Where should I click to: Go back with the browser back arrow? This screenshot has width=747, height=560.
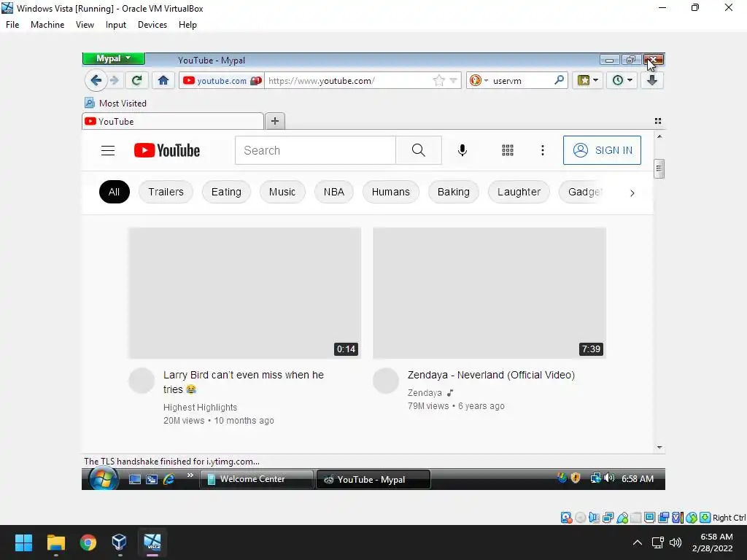click(x=96, y=80)
